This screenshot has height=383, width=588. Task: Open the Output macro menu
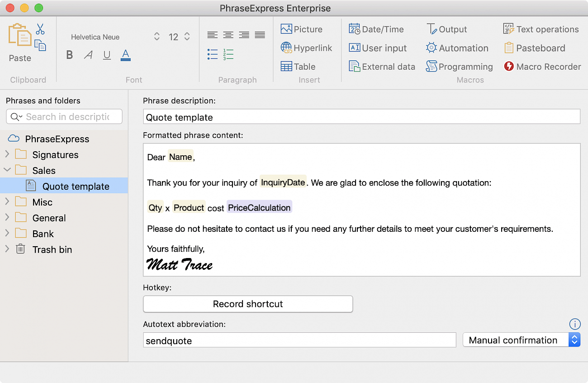pos(446,29)
